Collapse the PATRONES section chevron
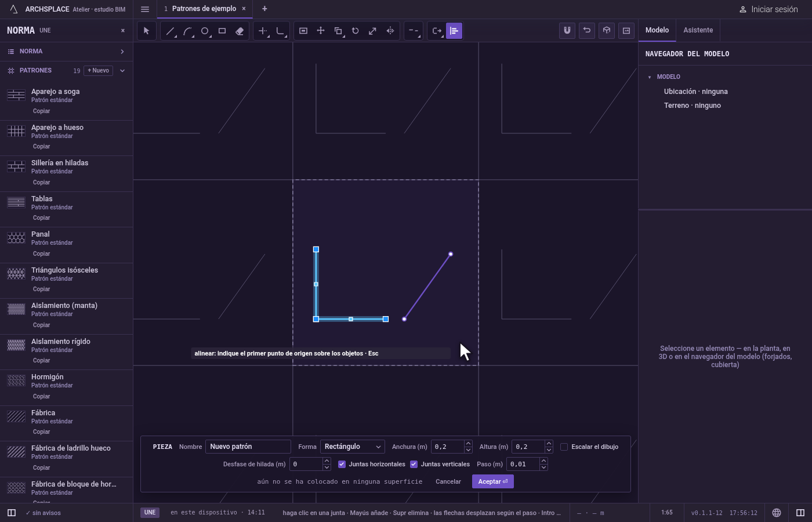This screenshot has height=522, width=812. 122,71
